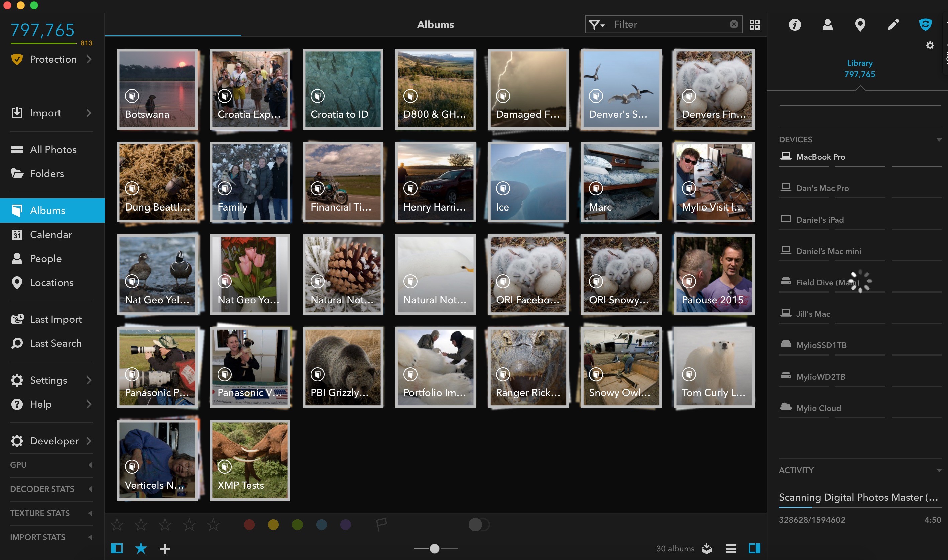Open the Info panel icon
This screenshot has height=560, width=948.
(794, 25)
